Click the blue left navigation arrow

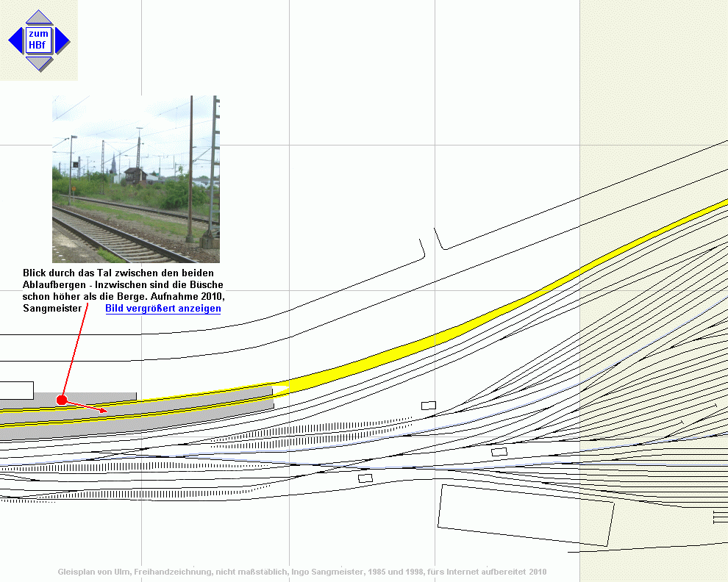[15, 40]
